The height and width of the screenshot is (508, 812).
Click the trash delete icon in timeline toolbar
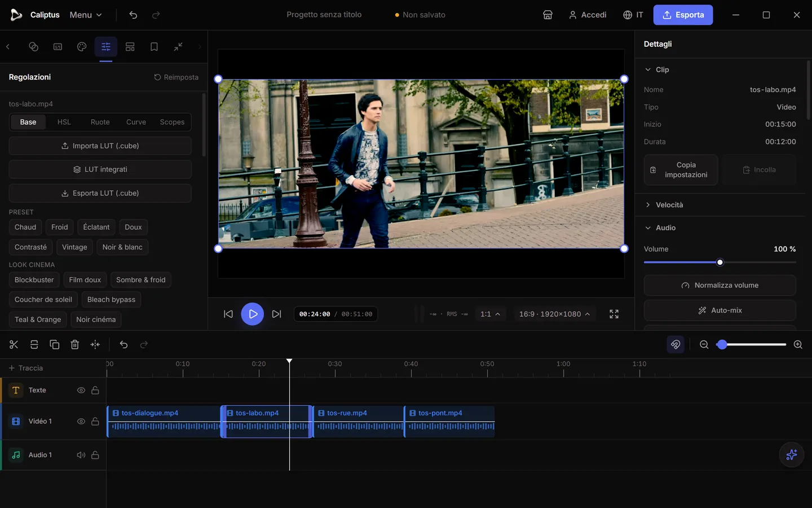[x=75, y=344]
